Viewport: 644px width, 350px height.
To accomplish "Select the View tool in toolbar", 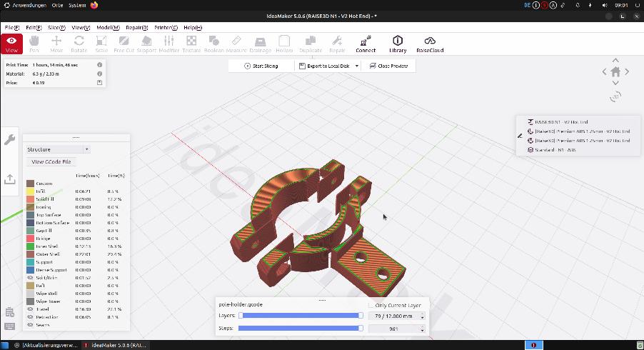I will pyautogui.click(x=11, y=44).
